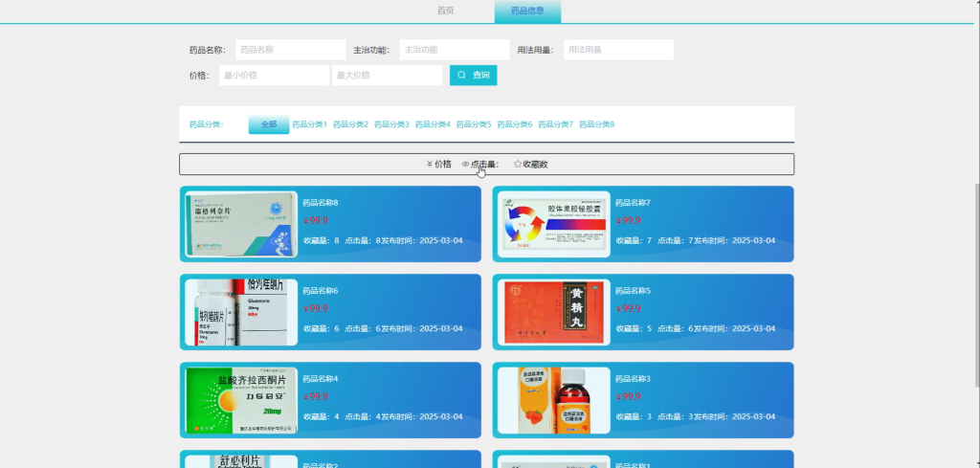Sort results by 价格
The height and width of the screenshot is (468, 980).
tap(438, 165)
